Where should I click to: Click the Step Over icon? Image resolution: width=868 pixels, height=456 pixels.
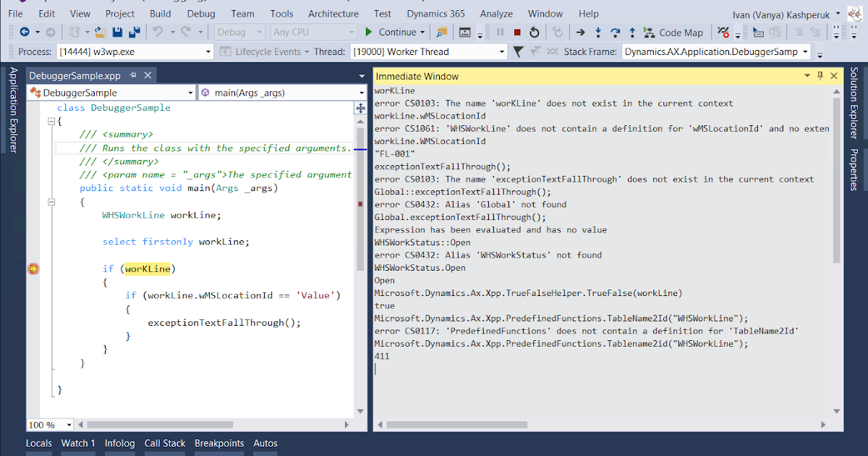pyautogui.click(x=616, y=32)
